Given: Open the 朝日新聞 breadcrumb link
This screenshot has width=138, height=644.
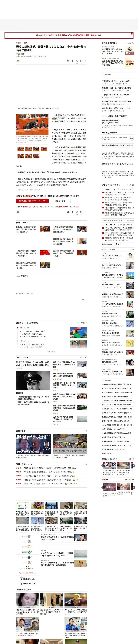Looking at the screenshot, I should click(x=19, y=43).
